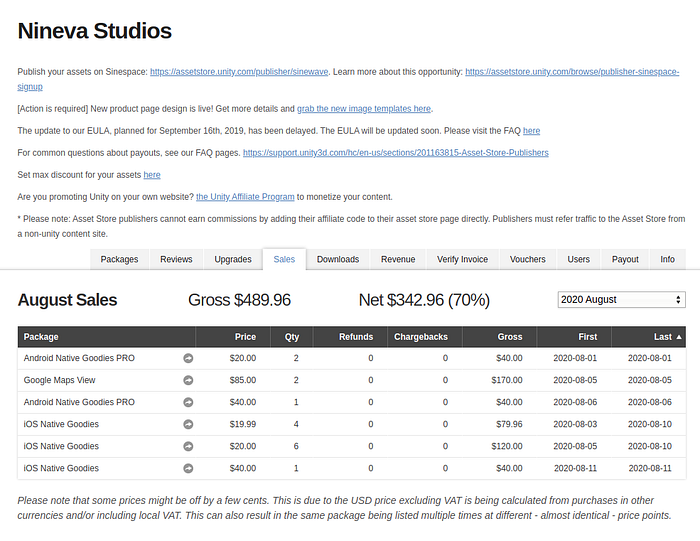Open the EULA FAQ 'here' link
The image size is (700, 541).
pyautogui.click(x=531, y=131)
